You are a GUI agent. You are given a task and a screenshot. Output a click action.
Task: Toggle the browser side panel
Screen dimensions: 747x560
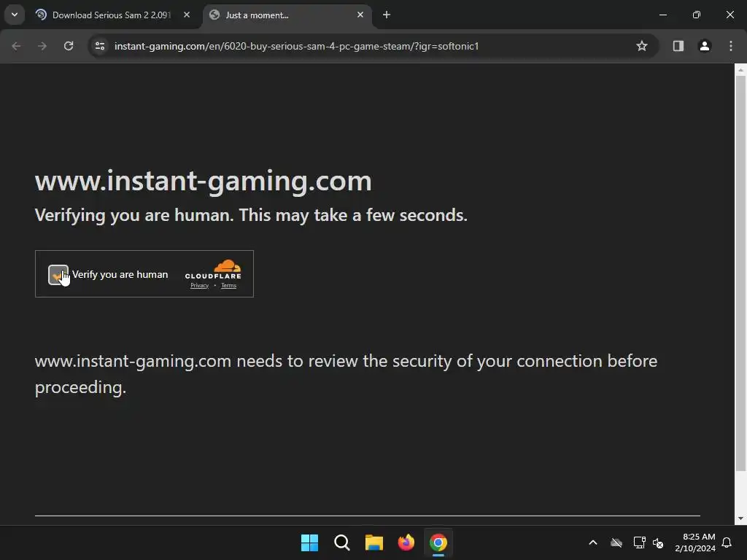678,46
